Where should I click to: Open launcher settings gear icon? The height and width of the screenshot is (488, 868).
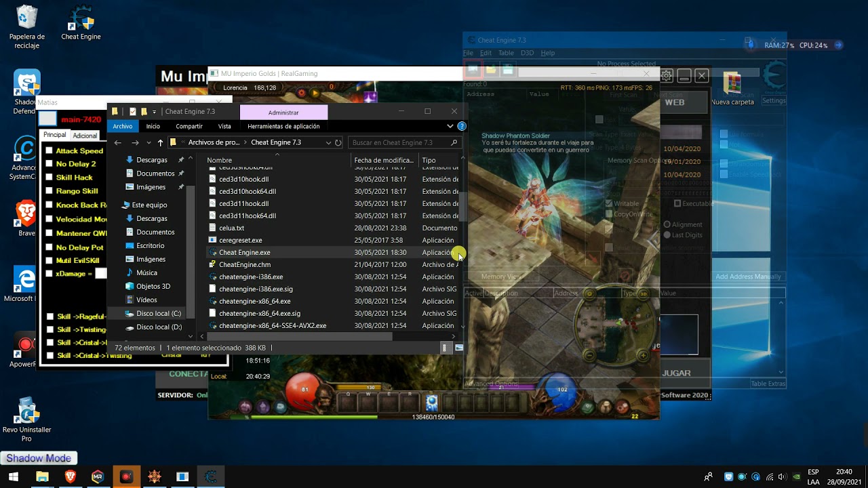[667, 75]
